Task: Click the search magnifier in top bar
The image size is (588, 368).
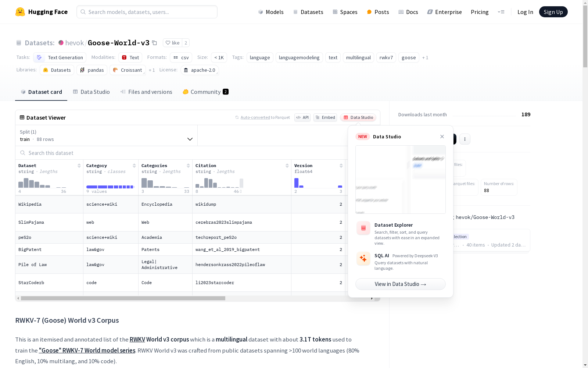Action: [x=83, y=12]
